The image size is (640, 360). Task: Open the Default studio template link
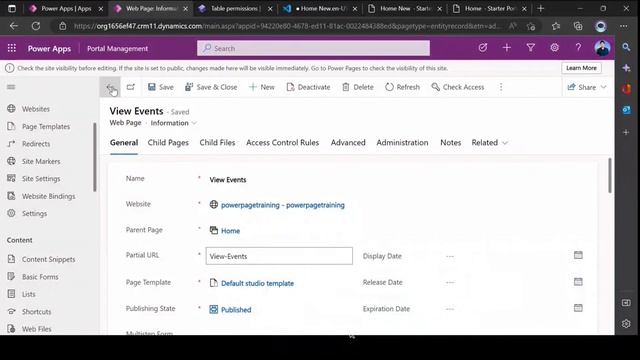tap(257, 283)
